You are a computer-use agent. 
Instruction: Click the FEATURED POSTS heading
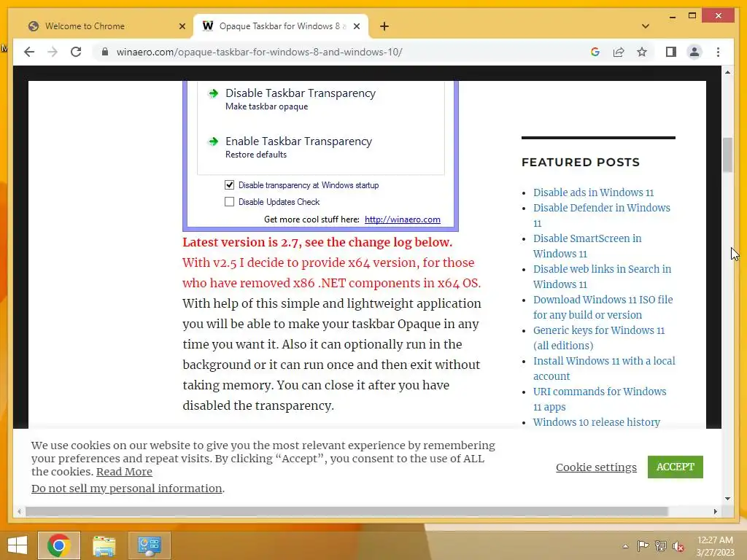coord(580,162)
